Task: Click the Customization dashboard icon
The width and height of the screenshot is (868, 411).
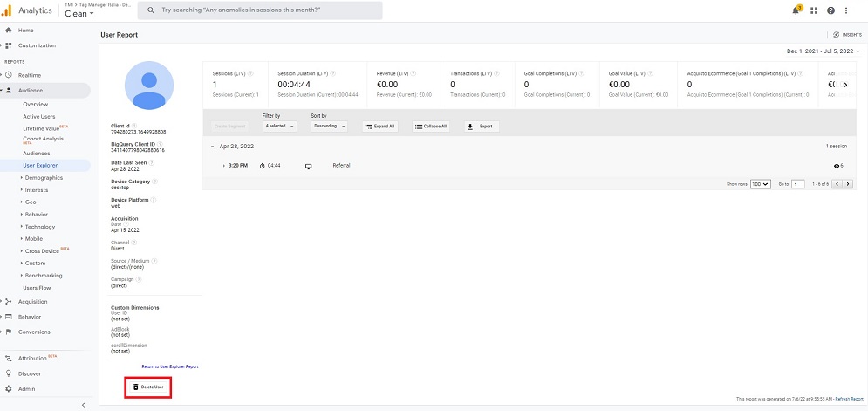Action: coord(9,45)
